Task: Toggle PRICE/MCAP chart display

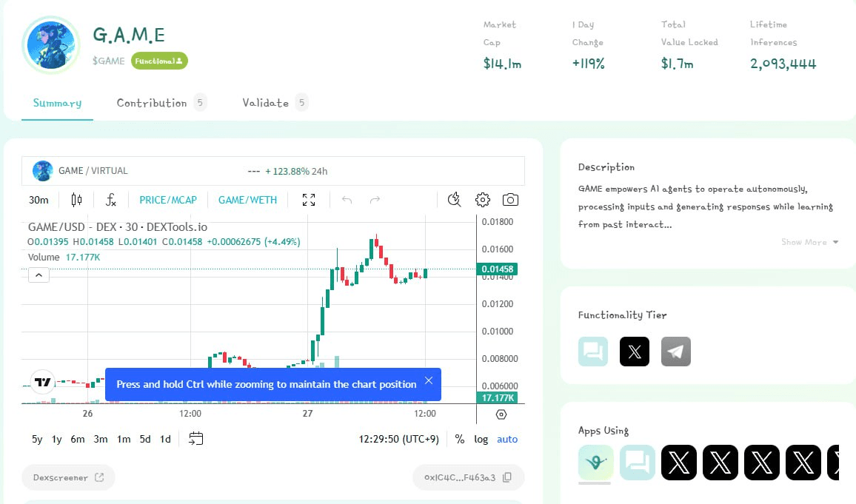Action: [167, 200]
